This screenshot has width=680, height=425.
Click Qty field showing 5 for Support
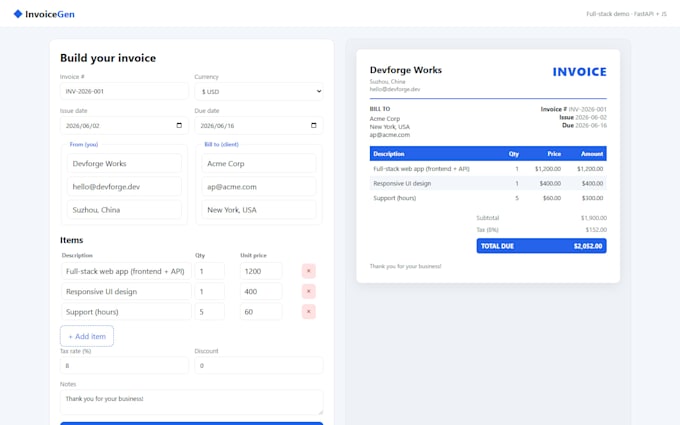tap(209, 312)
